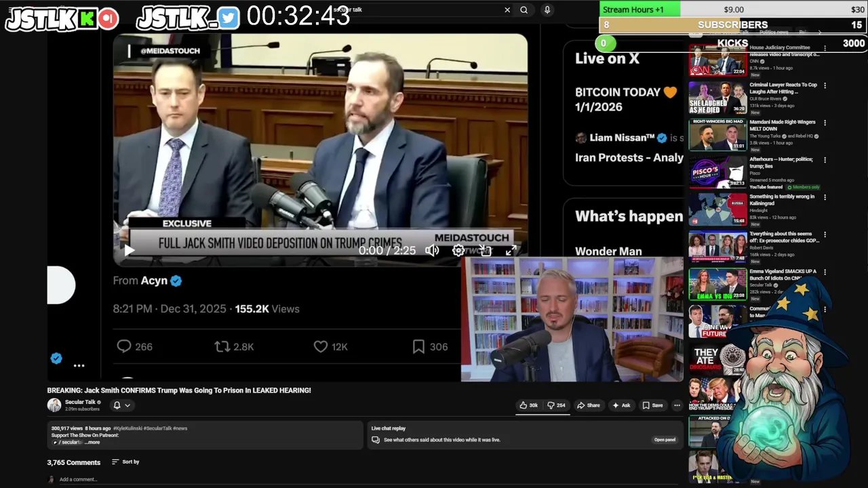This screenshot has height=488, width=868.
Task: Click the YouTube search magnifier icon
Action: pos(524,10)
